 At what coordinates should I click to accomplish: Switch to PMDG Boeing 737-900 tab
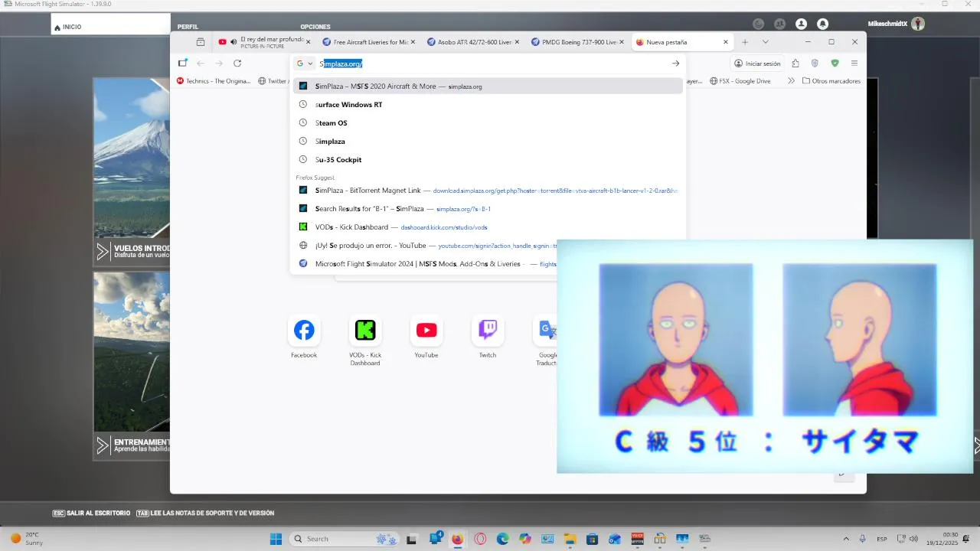click(x=577, y=42)
